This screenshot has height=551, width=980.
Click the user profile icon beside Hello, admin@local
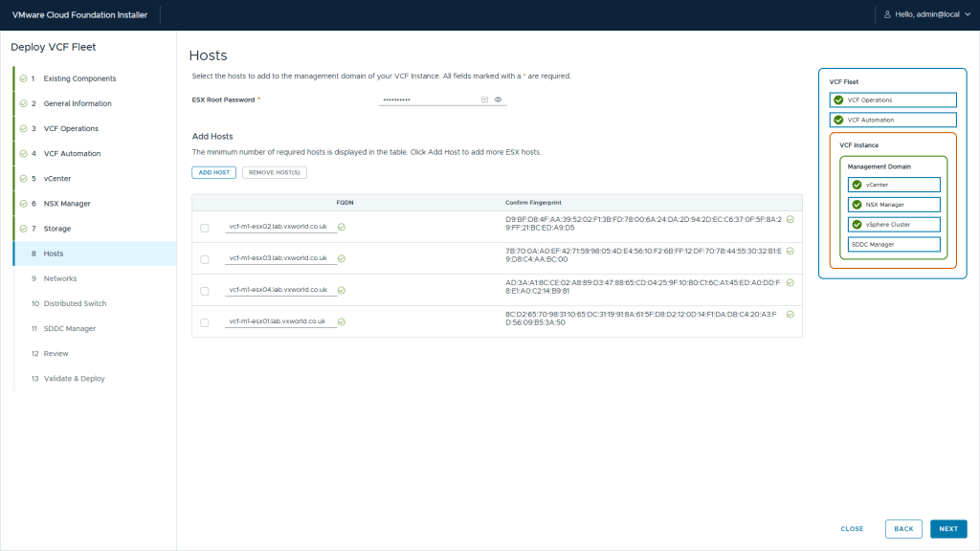(x=885, y=14)
